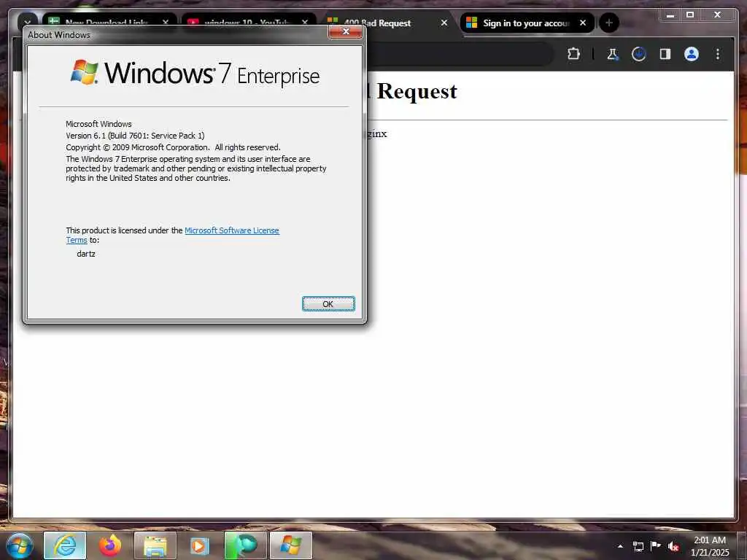This screenshot has height=560, width=747.
Task: Open a new browser tab
Action: pos(609,23)
